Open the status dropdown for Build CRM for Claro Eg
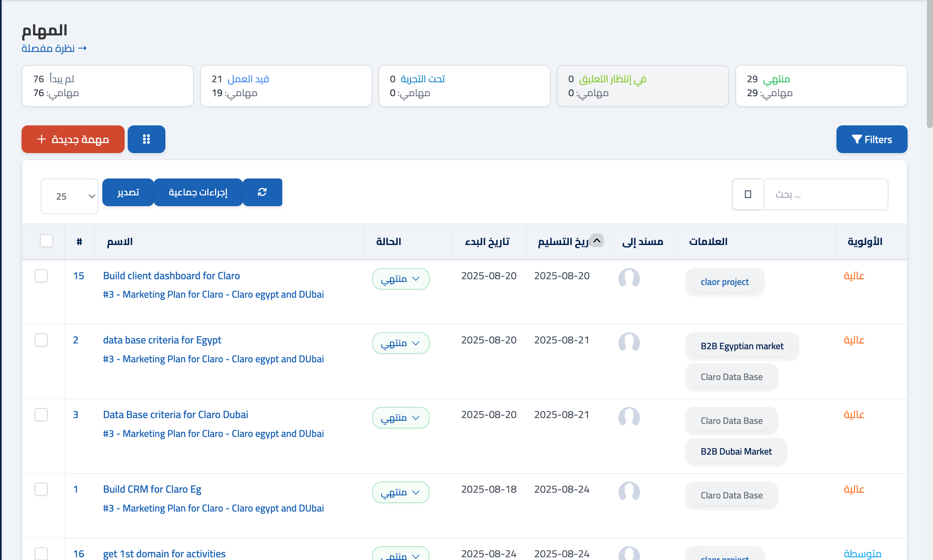This screenshot has height=560, width=933. tap(400, 492)
